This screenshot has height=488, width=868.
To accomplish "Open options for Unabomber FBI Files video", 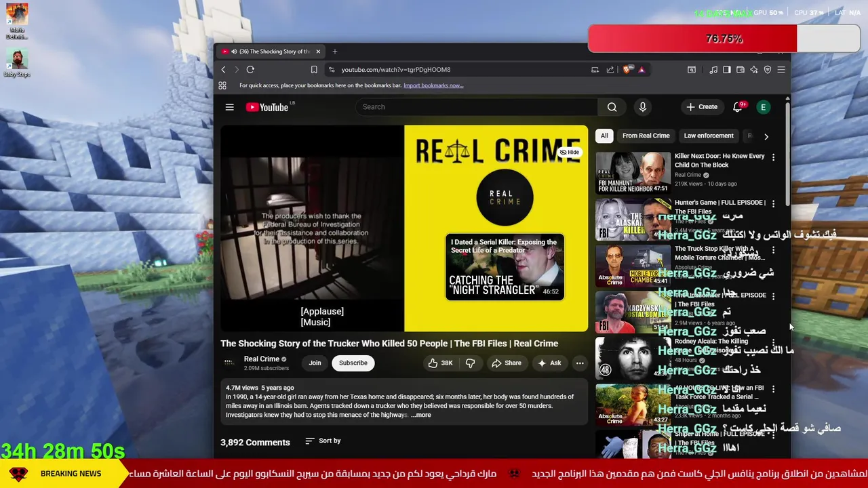I will point(773,296).
